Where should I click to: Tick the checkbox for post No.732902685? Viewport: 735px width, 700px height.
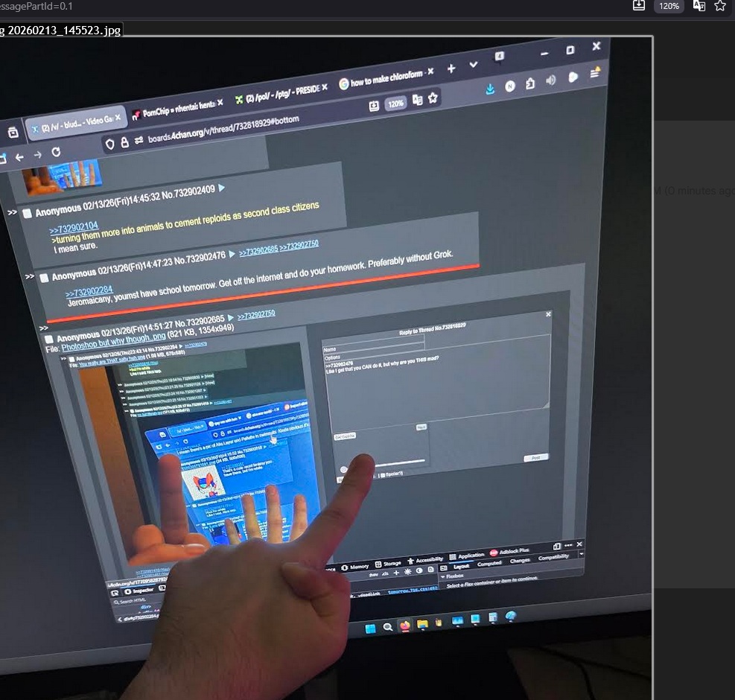(48, 339)
